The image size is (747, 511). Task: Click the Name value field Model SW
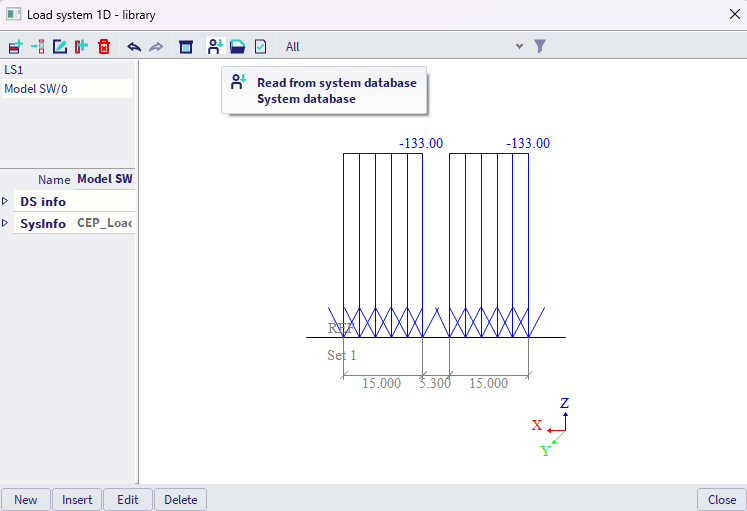[x=104, y=180]
